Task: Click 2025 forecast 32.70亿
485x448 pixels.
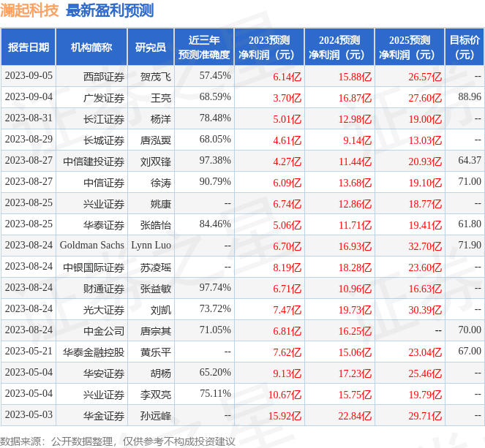Action: pyautogui.click(x=425, y=246)
